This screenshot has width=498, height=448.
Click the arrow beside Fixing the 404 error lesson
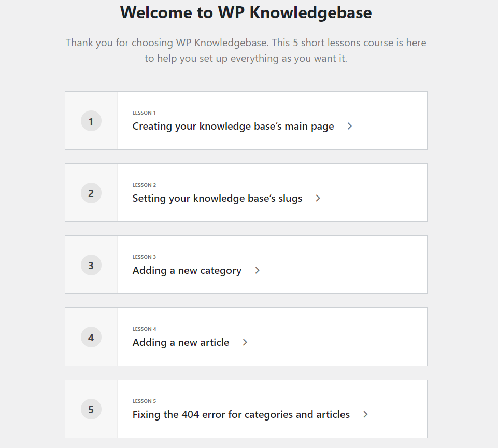point(366,414)
